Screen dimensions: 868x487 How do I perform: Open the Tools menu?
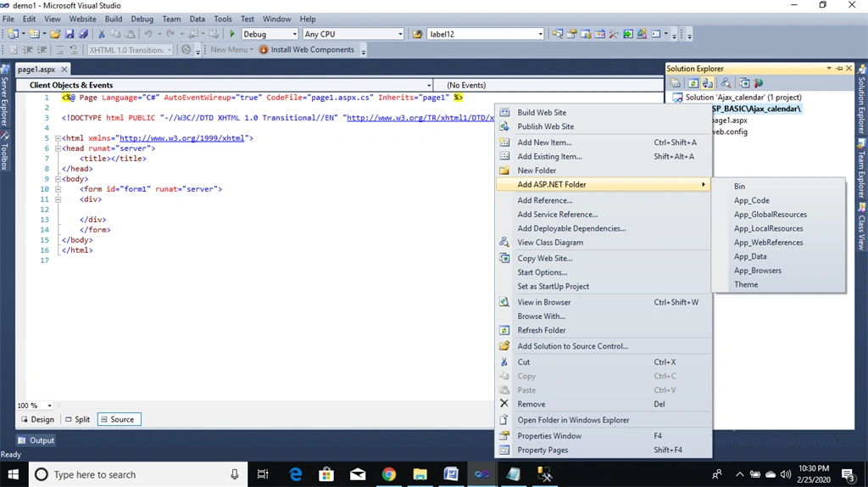[x=223, y=19]
